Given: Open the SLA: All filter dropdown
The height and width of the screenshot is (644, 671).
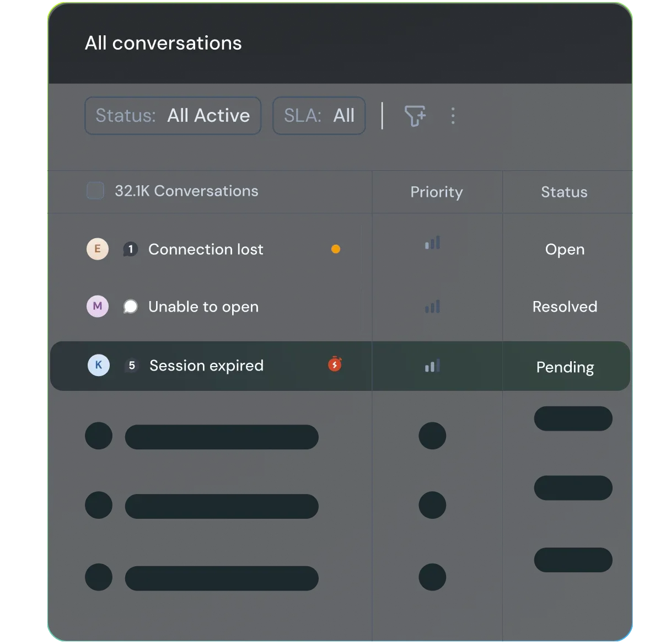Looking at the screenshot, I should tap(319, 116).
